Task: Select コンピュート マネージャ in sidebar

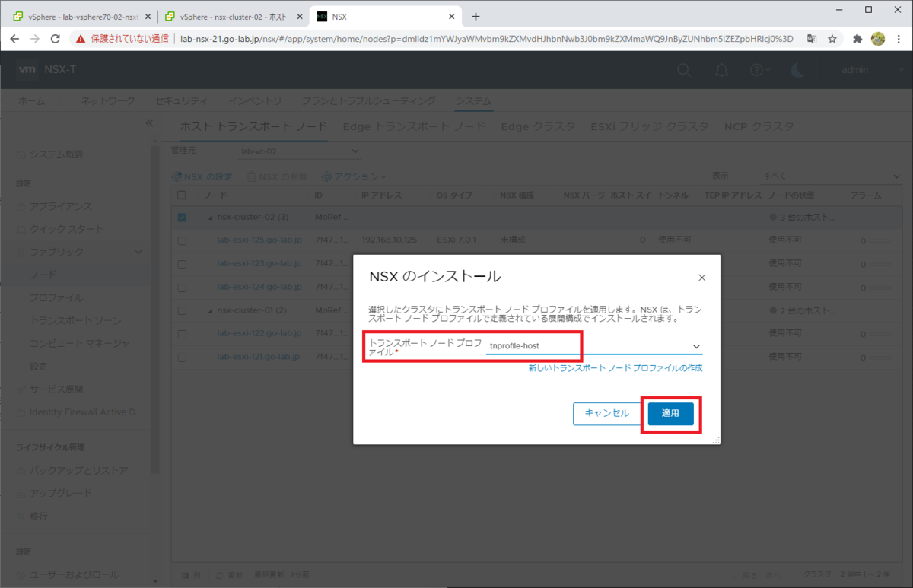Action: tap(79, 343)
